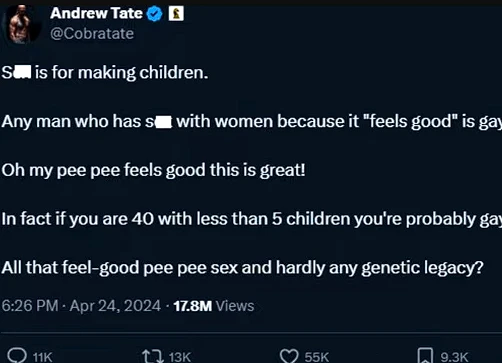Screen dimensions: 502x363
Task: View the 17.8M Views analytics
Action: 214,306
